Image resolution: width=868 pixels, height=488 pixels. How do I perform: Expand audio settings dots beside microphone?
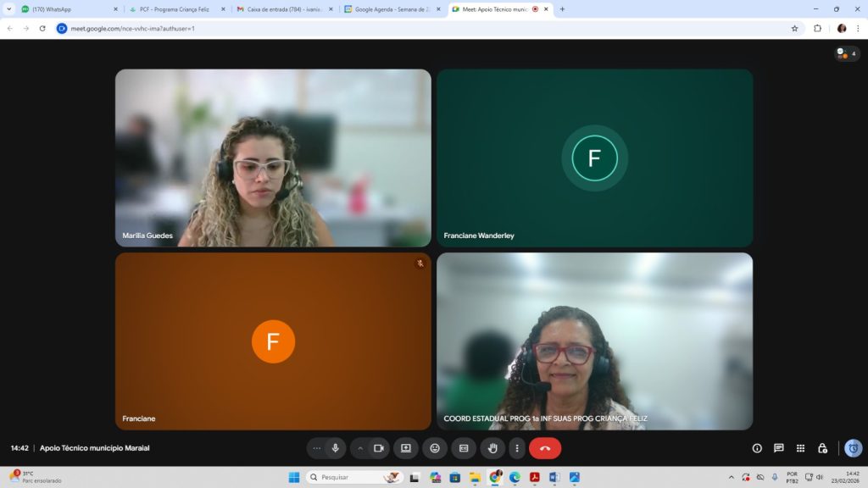click(317, 448)
